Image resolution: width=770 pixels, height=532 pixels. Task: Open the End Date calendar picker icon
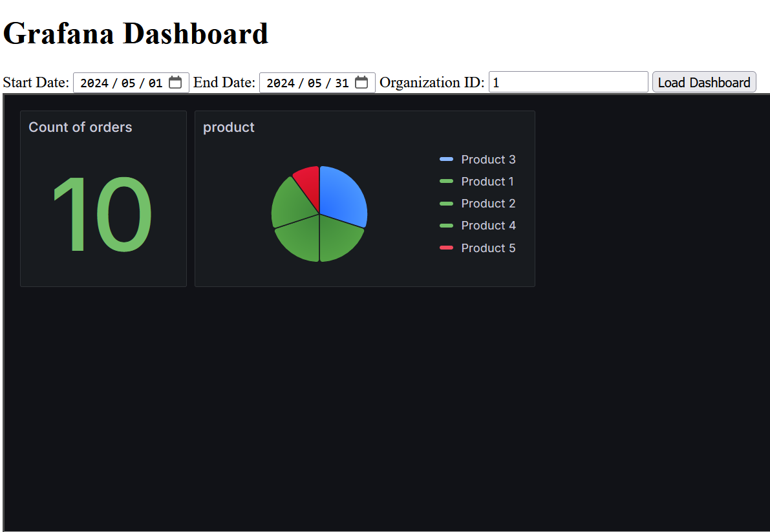pyautogui.click(x=361, y=83)
